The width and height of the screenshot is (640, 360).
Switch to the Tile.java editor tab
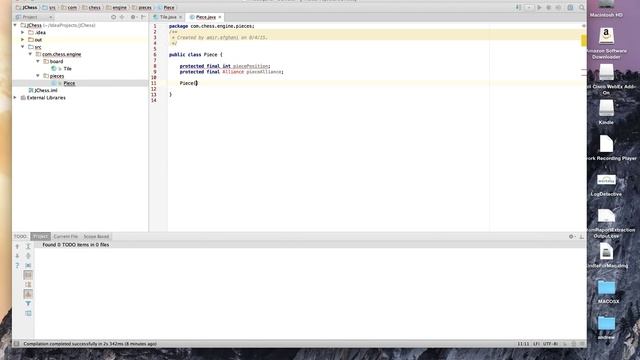168,17
